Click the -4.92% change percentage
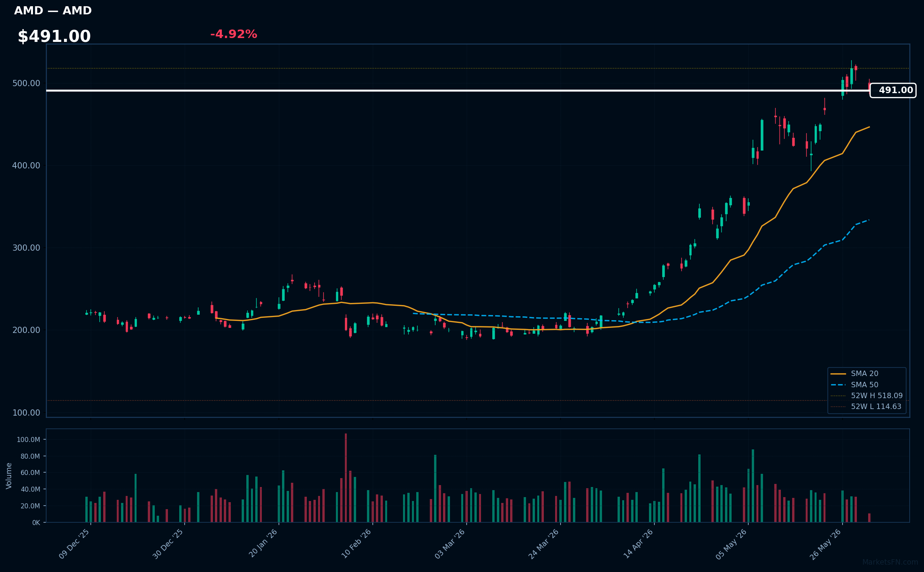The height and width of the screenshot is (572, 924). 234,34
